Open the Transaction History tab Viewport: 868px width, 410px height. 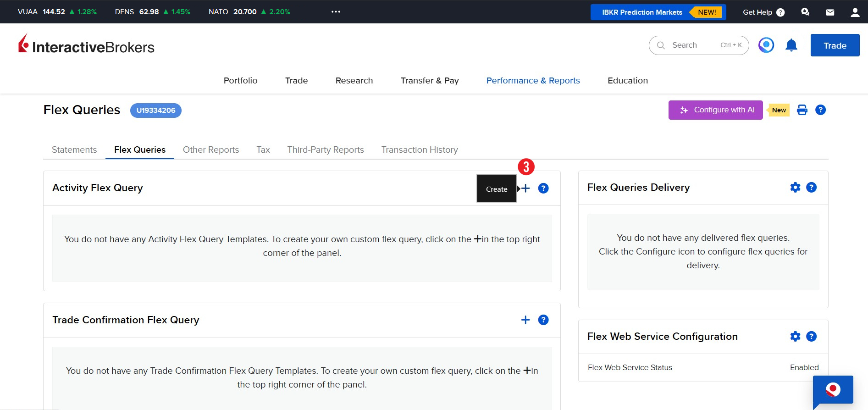(420, 150)
